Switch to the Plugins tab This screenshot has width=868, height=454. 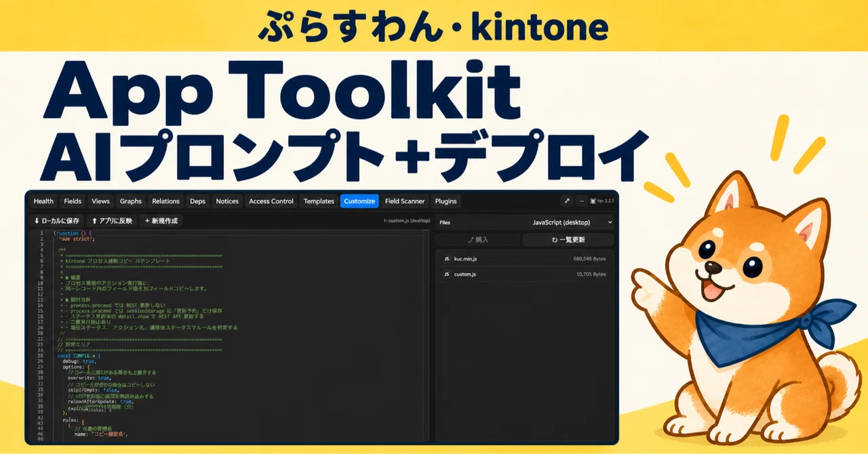[x=446, y=201]
